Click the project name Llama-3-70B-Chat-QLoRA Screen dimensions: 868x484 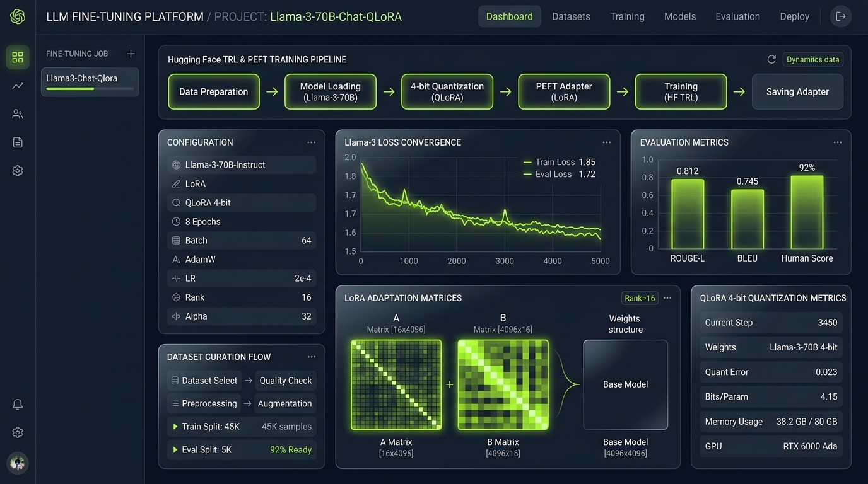(x=336, y=17)
